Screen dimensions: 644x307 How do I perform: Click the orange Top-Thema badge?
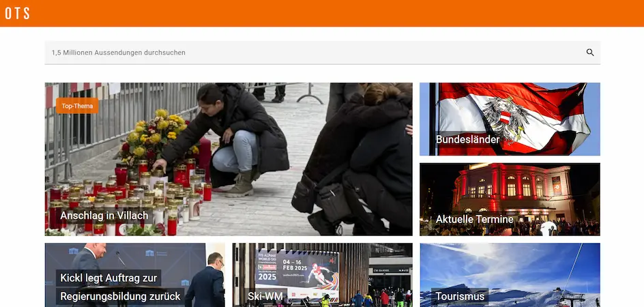(x=77, y=106)
